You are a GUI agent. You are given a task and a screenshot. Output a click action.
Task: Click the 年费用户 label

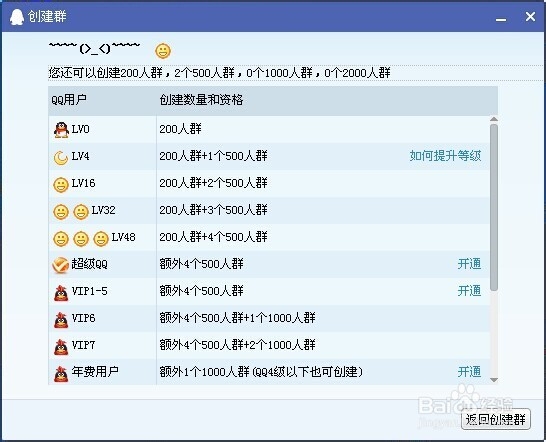pyautogui.click(x=95, y=372)
